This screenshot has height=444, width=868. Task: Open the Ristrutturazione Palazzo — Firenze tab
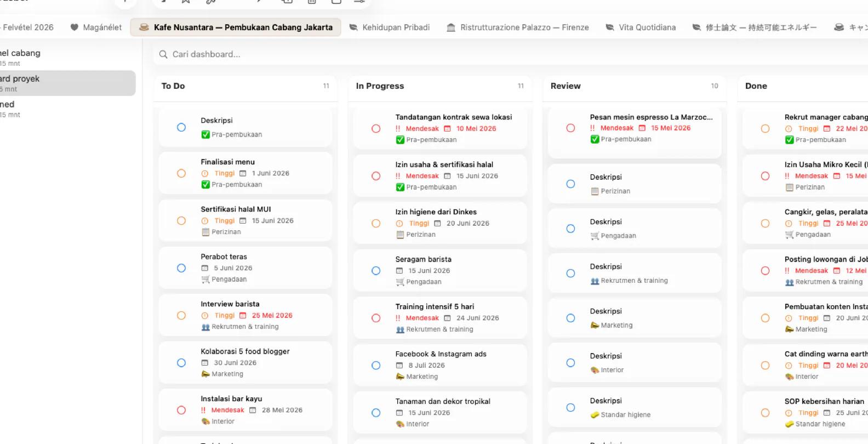coord(518,27)
